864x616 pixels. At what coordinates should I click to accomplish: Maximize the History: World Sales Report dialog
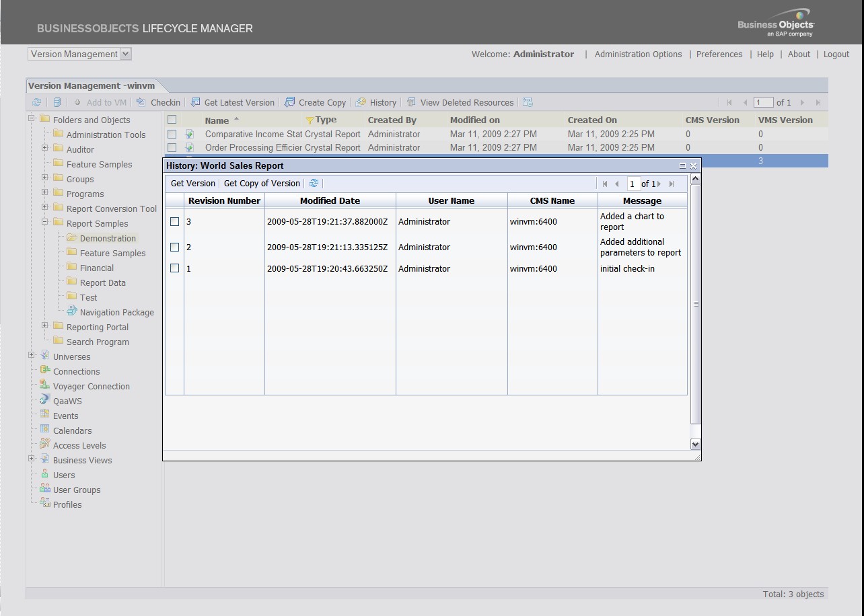682,165
